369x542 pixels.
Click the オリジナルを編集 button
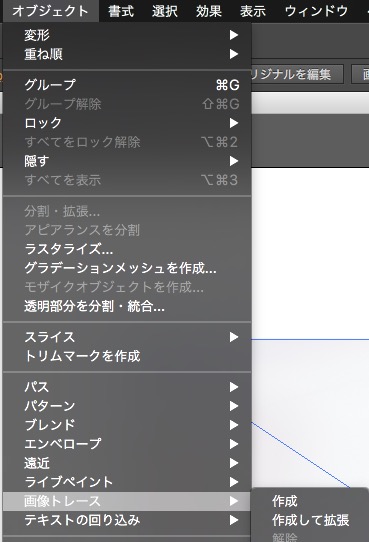pos(296,74)
